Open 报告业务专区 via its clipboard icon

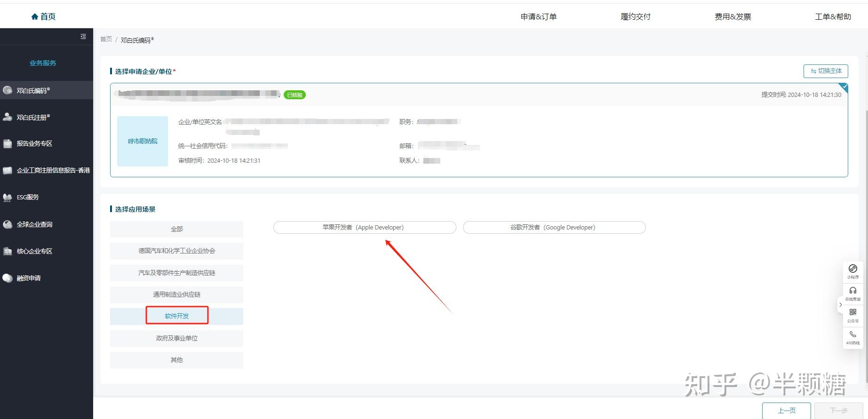pyautogui.click(x=8, y=144)
